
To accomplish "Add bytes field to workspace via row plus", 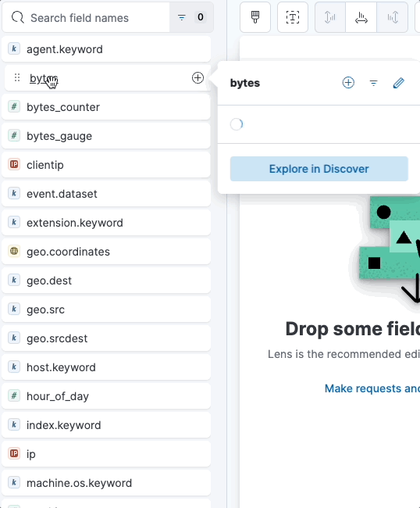I will [198, 77].
